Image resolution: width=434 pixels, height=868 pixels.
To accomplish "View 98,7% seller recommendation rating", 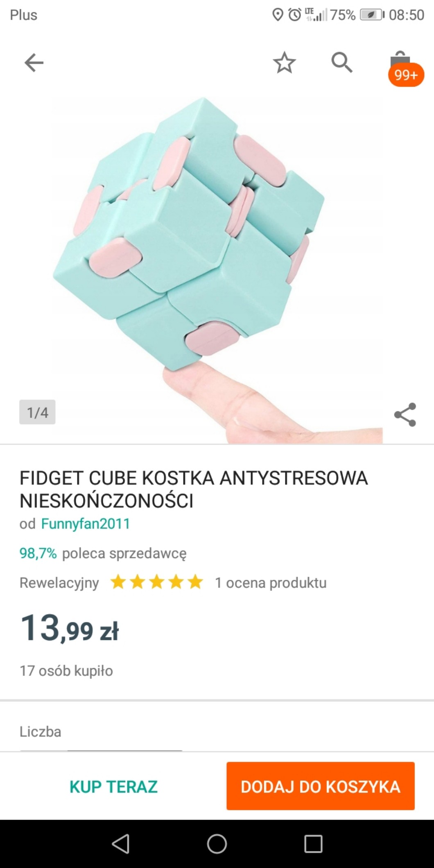I will tap(38, 553).
